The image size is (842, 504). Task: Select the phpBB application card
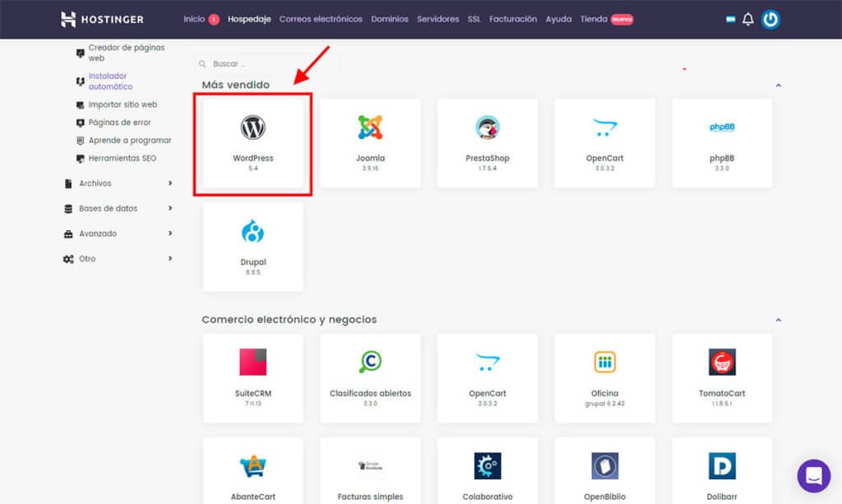722,143
